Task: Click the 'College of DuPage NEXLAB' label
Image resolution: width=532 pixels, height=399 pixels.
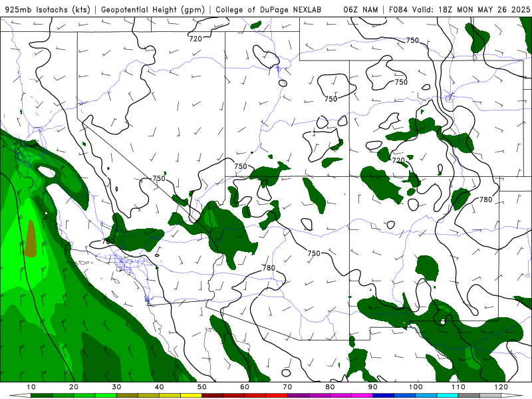Action: [x=269, y=10]
